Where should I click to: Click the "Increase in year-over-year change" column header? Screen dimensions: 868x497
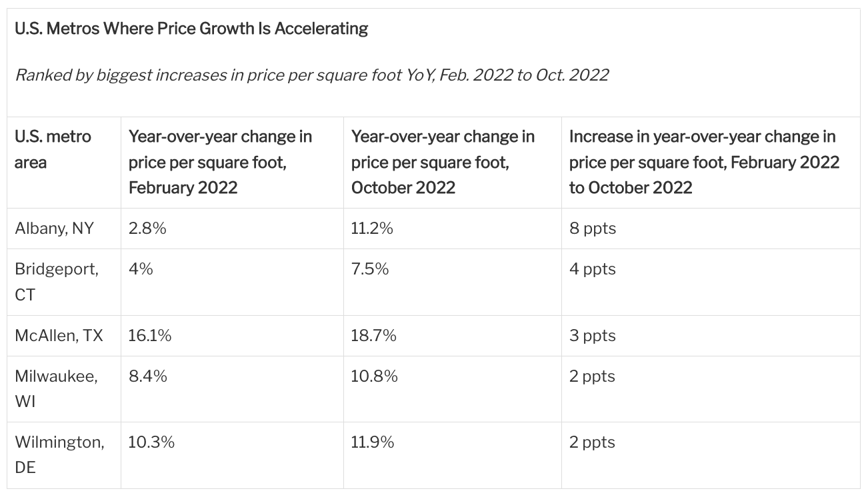tap(703, 162)
